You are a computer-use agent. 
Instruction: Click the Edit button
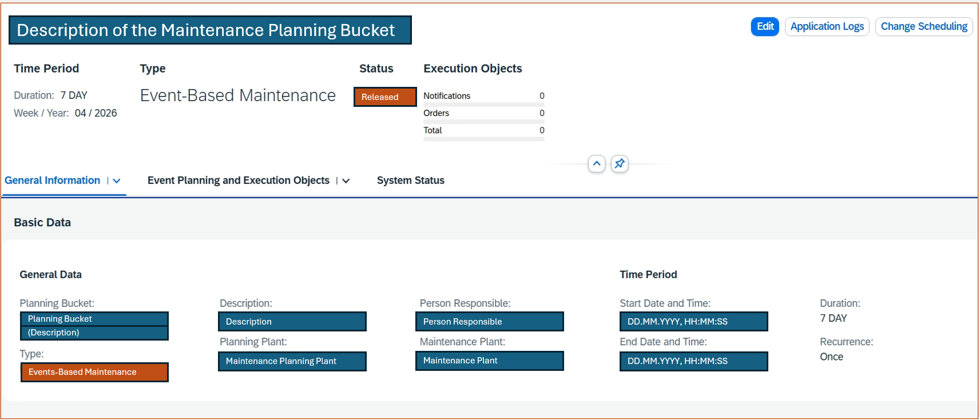(764, 27)
